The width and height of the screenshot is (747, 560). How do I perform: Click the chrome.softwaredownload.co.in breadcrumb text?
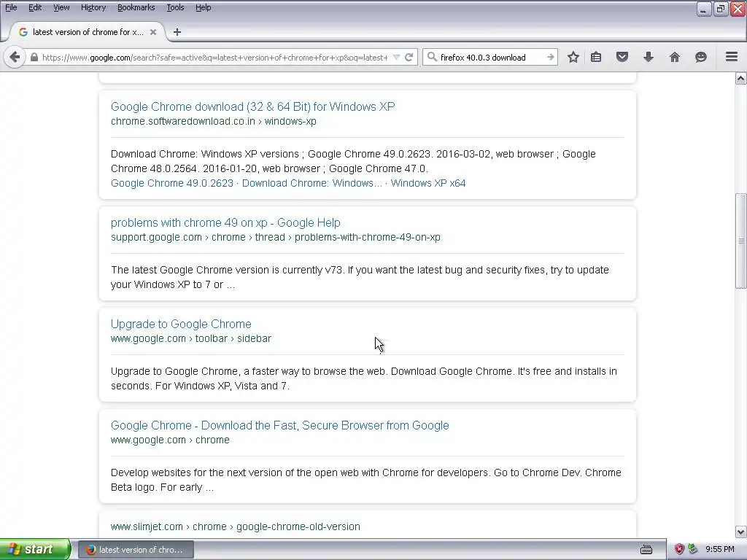pyautogui.click(x=214, y=122)
